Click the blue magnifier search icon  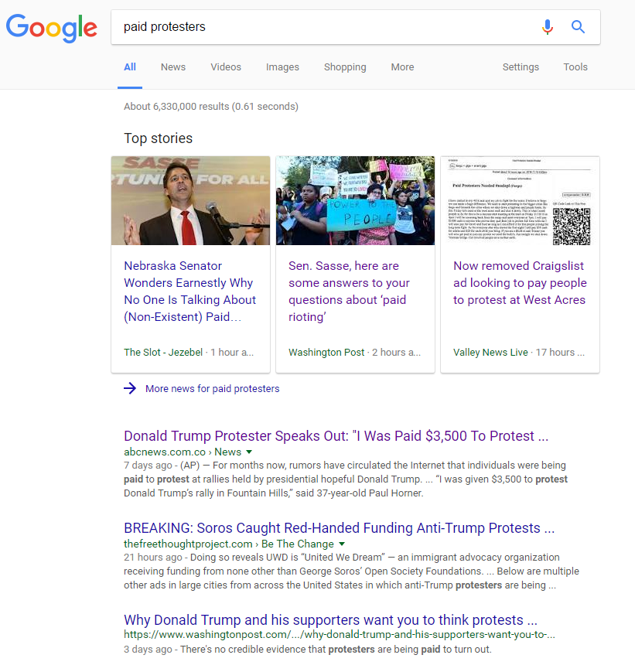click(x=578, y=27)
